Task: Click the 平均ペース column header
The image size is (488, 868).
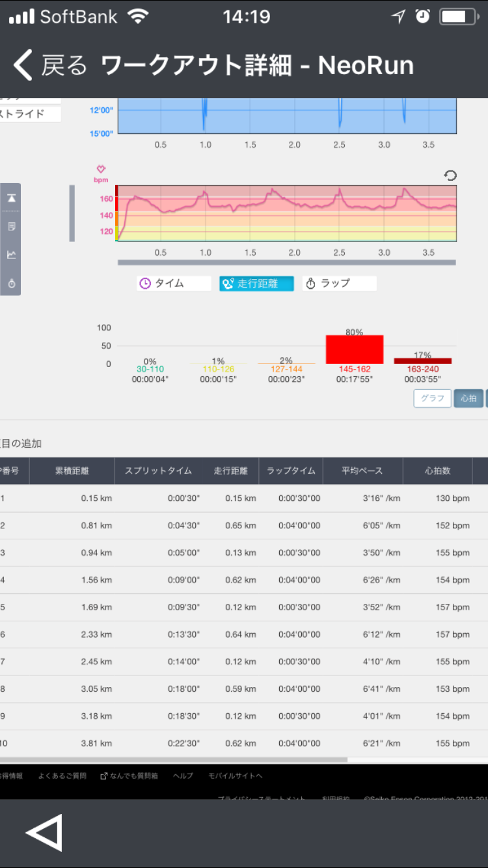Action: [362, 470]
